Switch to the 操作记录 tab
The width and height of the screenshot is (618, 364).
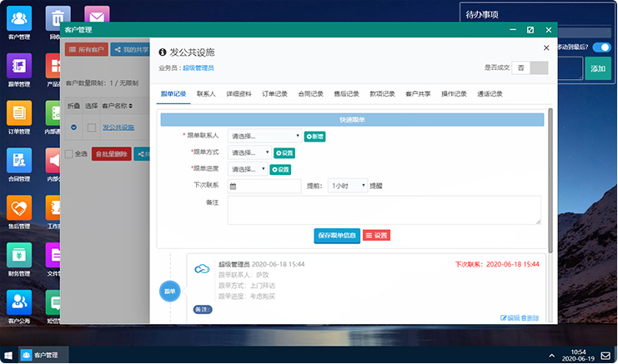[454, 93]
